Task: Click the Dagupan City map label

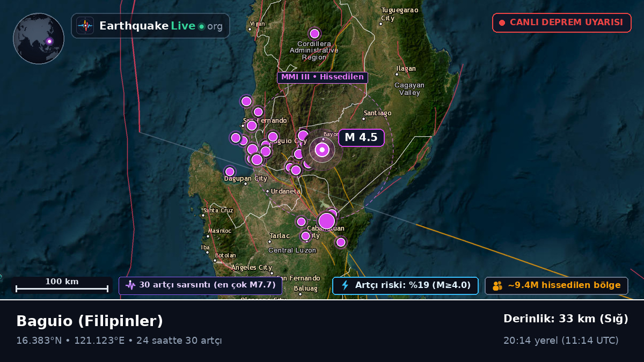Action: (x=246, y=179)
